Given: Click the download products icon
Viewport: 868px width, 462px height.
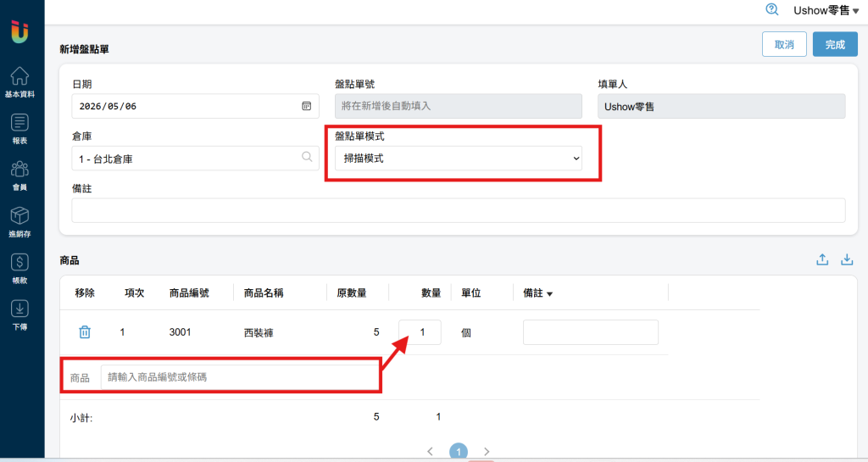Looking at the screenshot, I should 847,259.
